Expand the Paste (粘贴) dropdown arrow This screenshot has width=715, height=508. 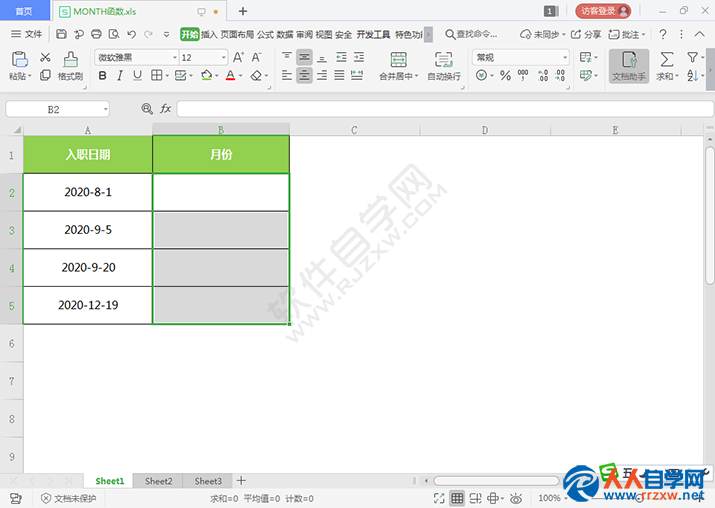(x=30, y=76)
